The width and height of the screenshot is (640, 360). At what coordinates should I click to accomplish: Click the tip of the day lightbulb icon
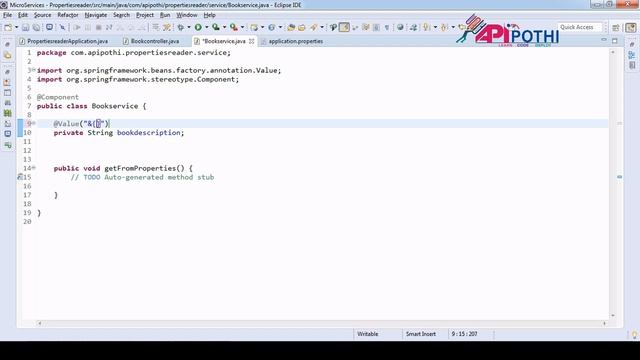tap(634, 335)
